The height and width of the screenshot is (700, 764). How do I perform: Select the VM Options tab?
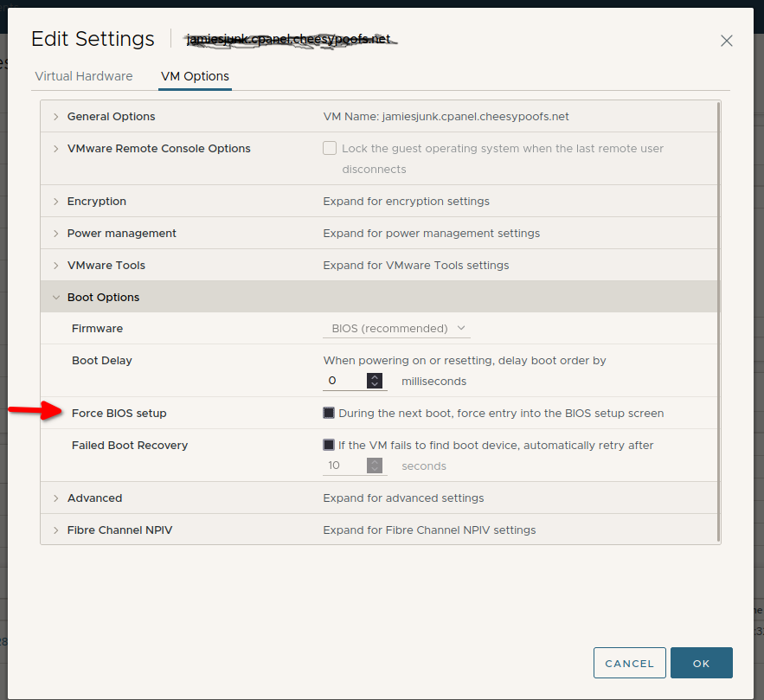pos(195,76)
